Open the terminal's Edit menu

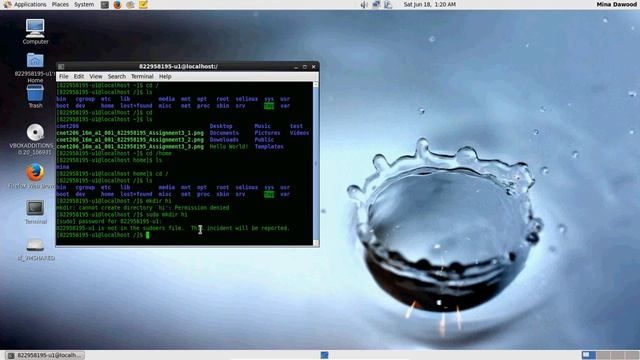pyautogui.click(x=79, y=76)
